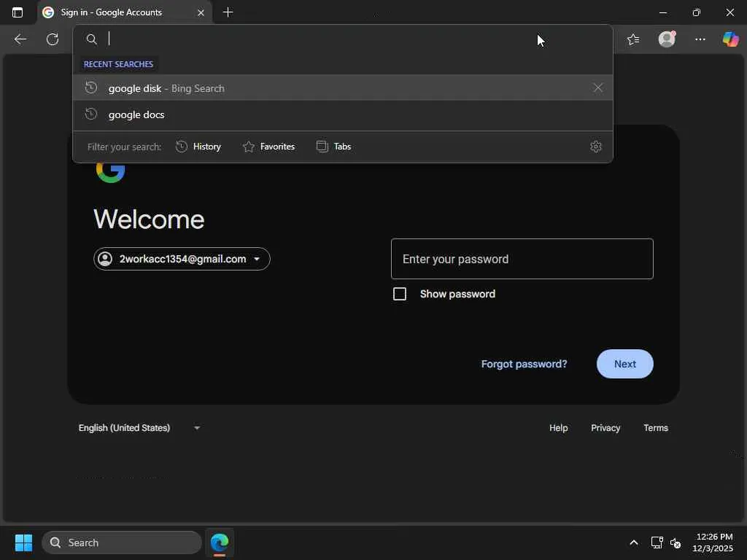Close the Sign in - Google Accounts tab
Screen dimensions: 747x560
pyautogui.click(x=201, y=13)
